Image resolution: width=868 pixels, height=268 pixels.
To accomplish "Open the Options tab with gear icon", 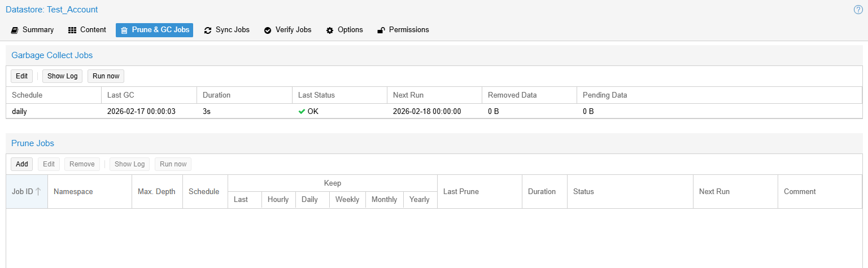I will pos(344,30).
